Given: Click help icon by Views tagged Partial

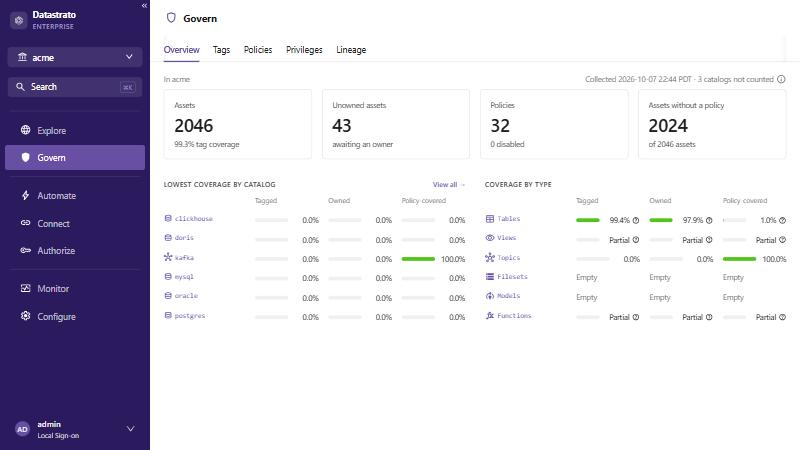Looking at the screenshot, I should 636,240.
